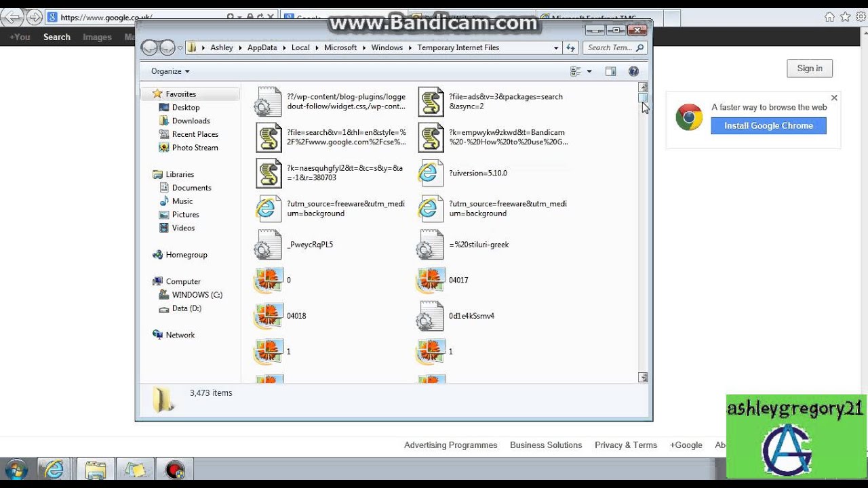The width and height of the screenshot is (868, 488).
Task: Select Search in the Google bar
Action: click(57, 37)
